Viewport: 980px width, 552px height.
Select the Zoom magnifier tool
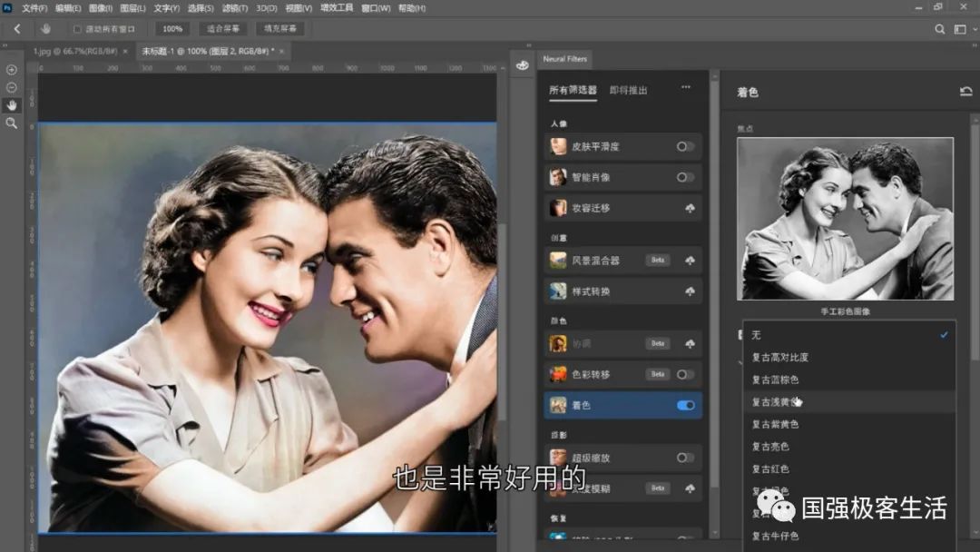pyautogui.click(x=11, y=123)
